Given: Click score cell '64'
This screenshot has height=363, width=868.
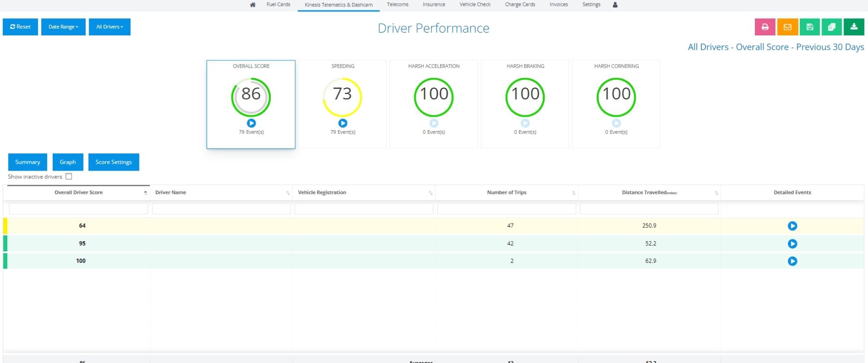Looking at the screenshot, I should 82,226.
